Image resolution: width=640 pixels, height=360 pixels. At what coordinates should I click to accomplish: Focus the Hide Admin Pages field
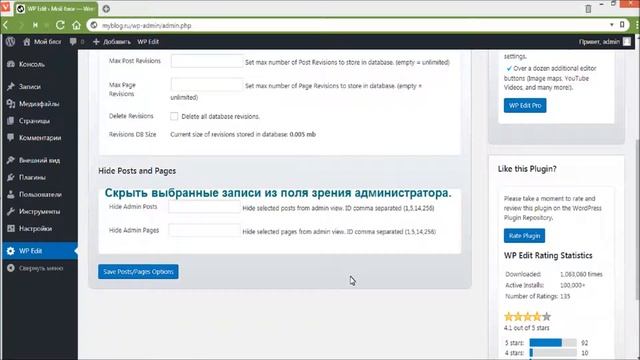[x=204, y=231]
